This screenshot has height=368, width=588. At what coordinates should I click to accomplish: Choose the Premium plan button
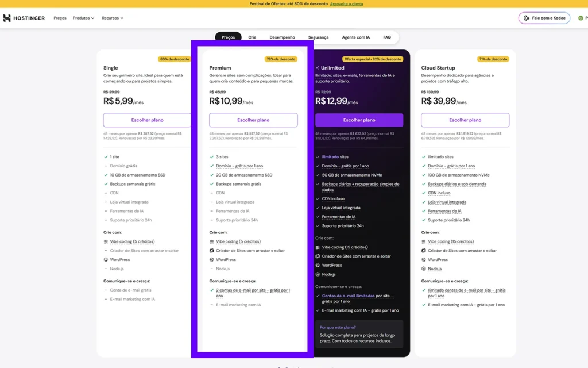point(253,120)
